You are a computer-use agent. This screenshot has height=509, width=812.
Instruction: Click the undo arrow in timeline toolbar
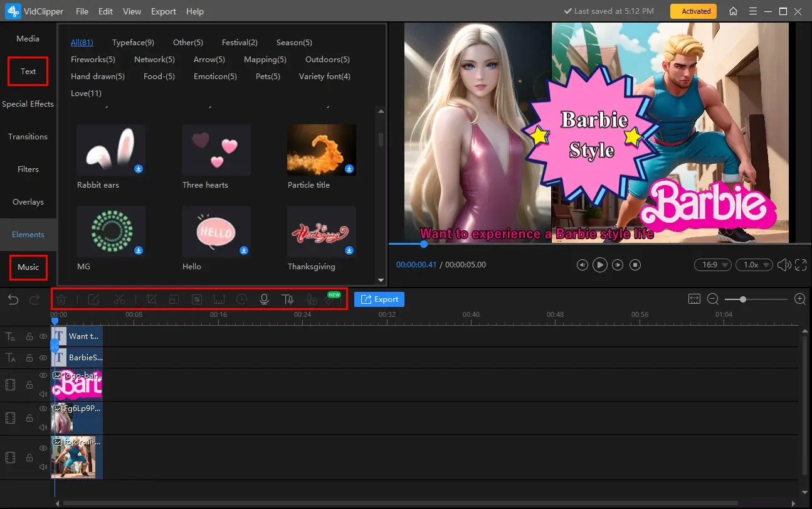click(x=13, y=299)
